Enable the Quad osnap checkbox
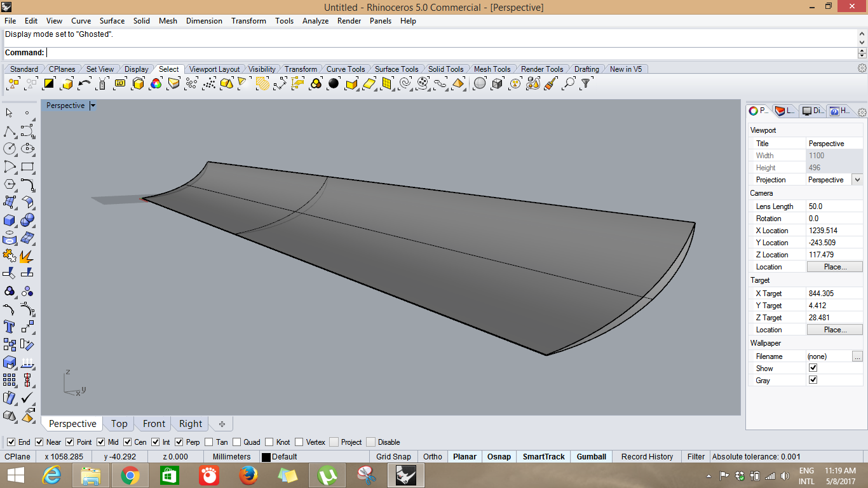 (236, 442)
